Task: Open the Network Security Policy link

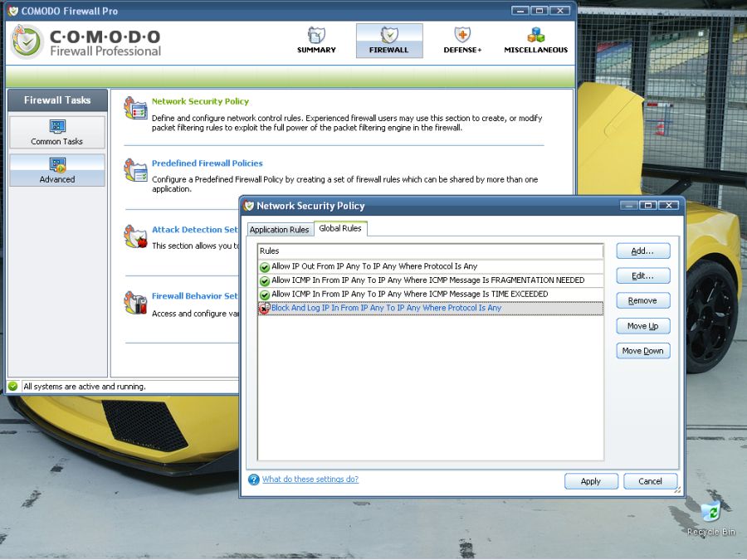Action: click(x=200, y=101)
